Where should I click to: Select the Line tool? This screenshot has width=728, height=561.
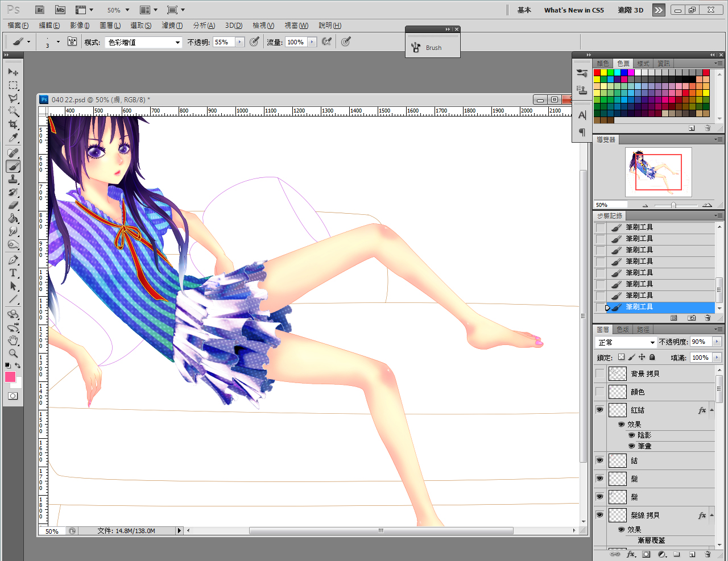13,299
